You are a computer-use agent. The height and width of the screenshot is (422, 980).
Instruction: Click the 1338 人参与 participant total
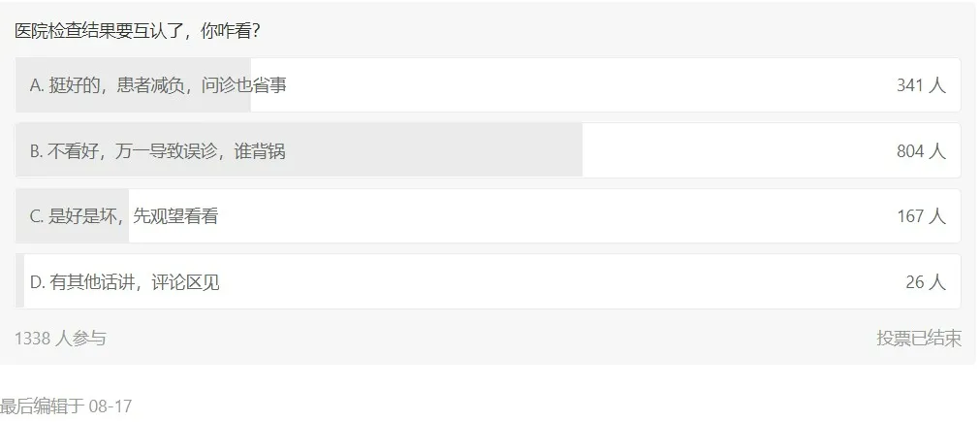click(x=60, y=338)
